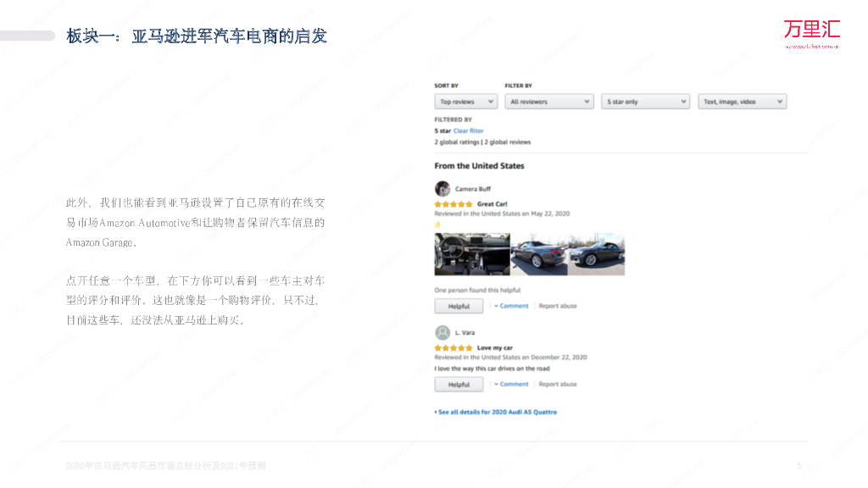This screenshot has width=868, height=488.
Task: Click the star rating on 'Love my car' review
Action: point(453,348)
